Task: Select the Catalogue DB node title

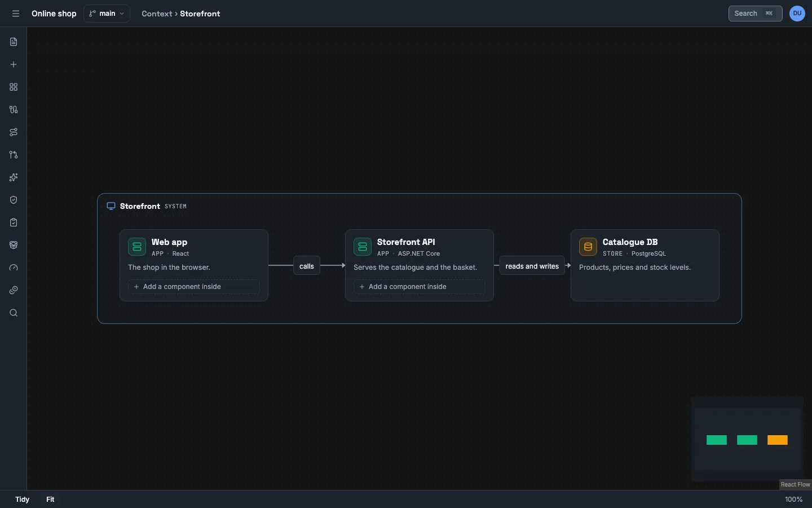Action: click(630, 242)
